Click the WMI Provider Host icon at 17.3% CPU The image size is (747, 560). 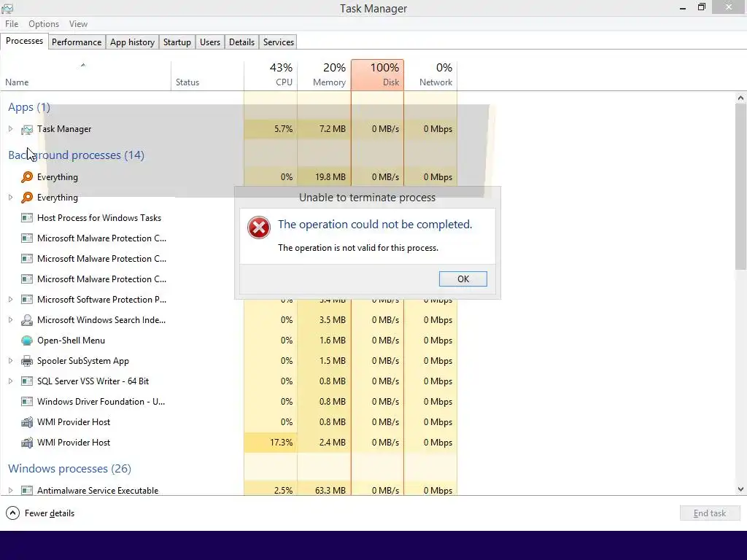[27, 443]
